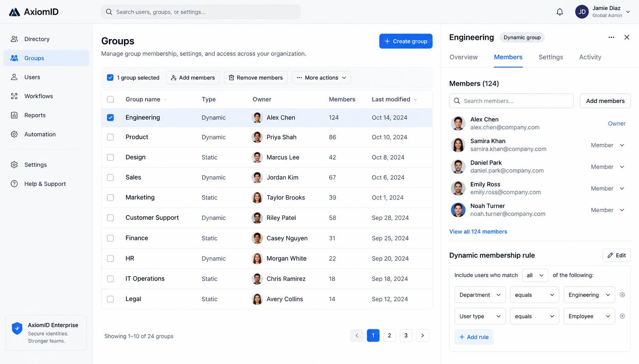
Task: Open the Jamie Diaz account menu chevron
Action: point(628,12)
